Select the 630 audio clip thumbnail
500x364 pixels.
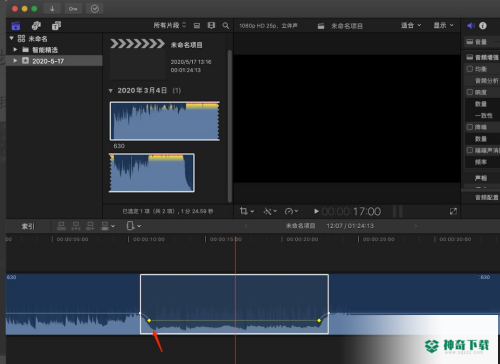coord(165,121)
